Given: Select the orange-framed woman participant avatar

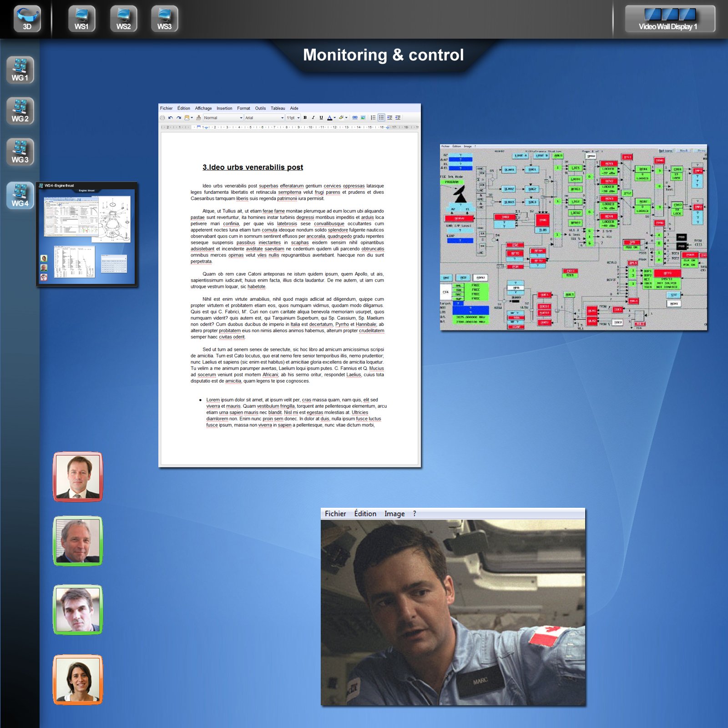Looking at the screenshot, I should (78, 680).
